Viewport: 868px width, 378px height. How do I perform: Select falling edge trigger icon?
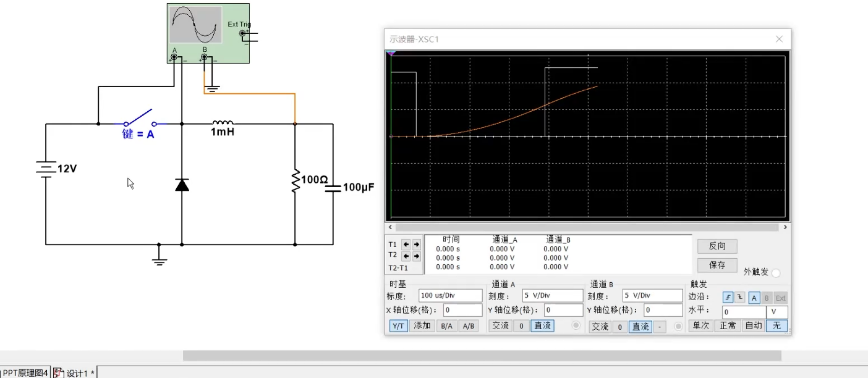tap(739, 297)
